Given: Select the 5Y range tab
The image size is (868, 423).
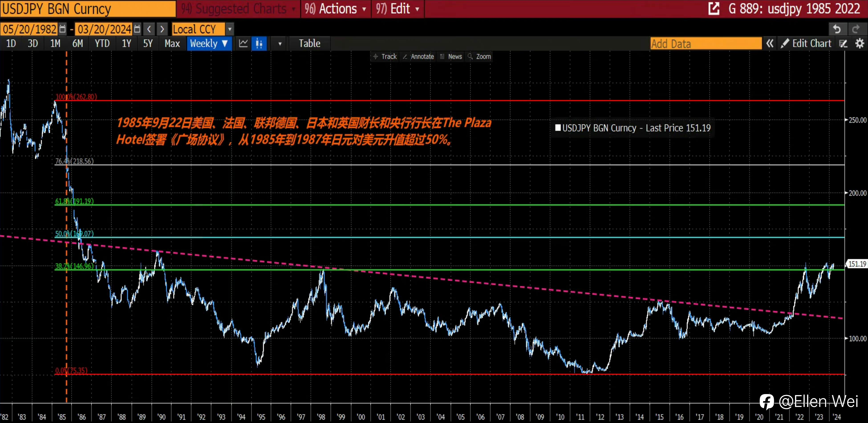Looking at the screenshot, I should point(148,43).
